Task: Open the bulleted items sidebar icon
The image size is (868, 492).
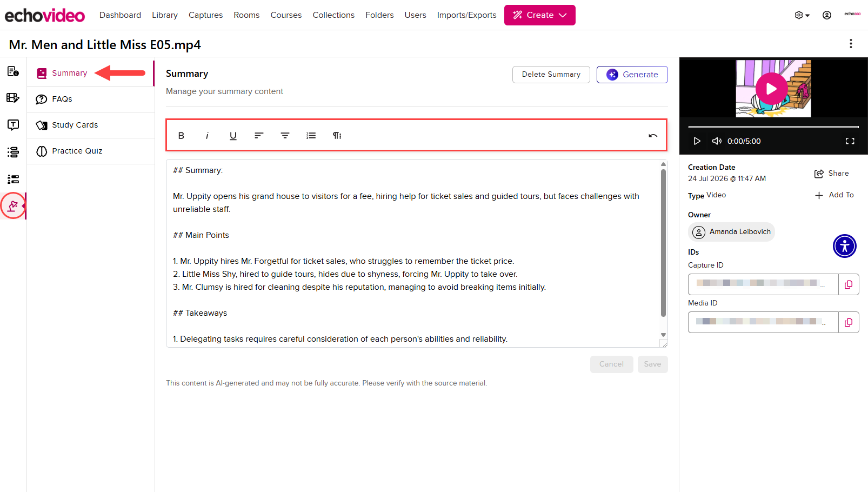Action: pyautogui.click(x=13, y=179)
